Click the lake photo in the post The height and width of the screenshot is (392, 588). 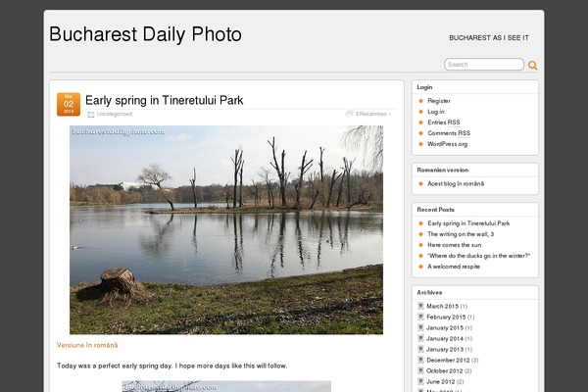226,230
